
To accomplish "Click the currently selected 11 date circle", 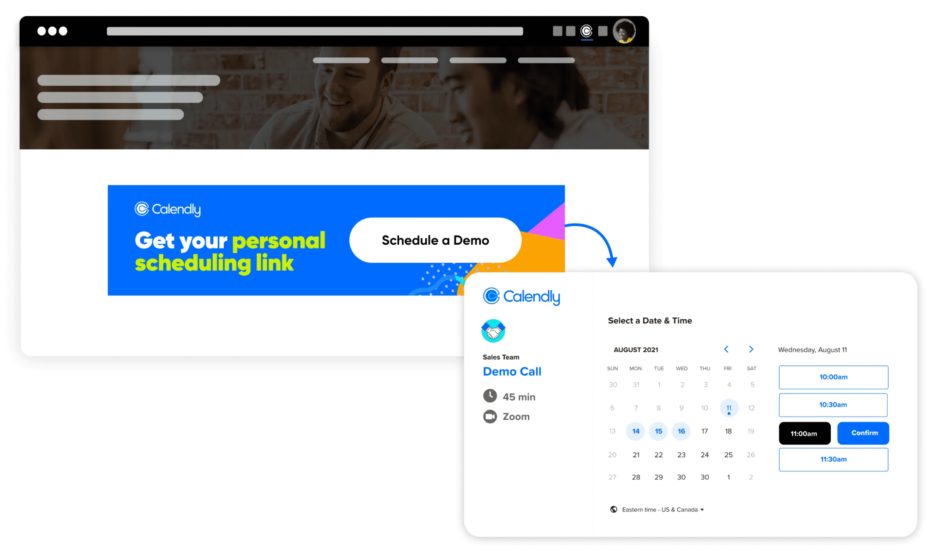I will click(728, 407).
